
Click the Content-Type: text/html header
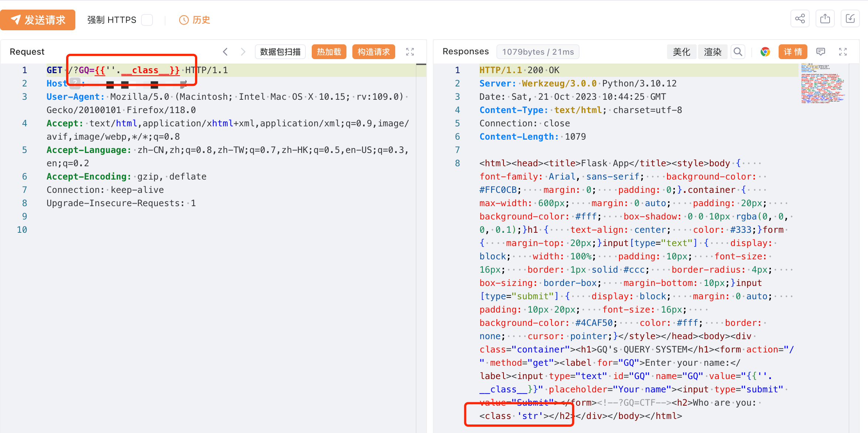coord(581,110)
